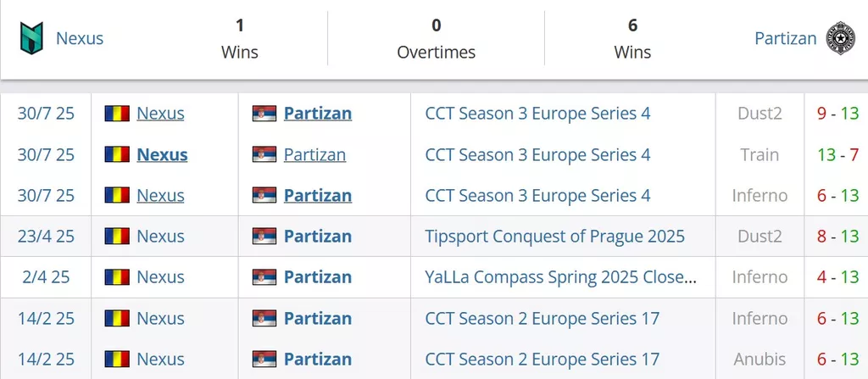The height and width of the screenshot is (379, 868).
Task: Select the 2/4 25 match date
Action: pos(46,277)
